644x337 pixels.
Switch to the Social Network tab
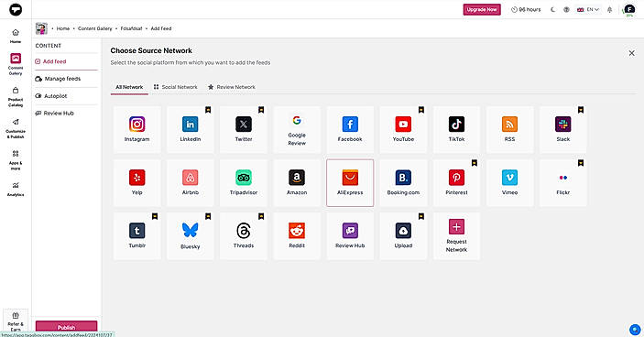pos(175,87)
